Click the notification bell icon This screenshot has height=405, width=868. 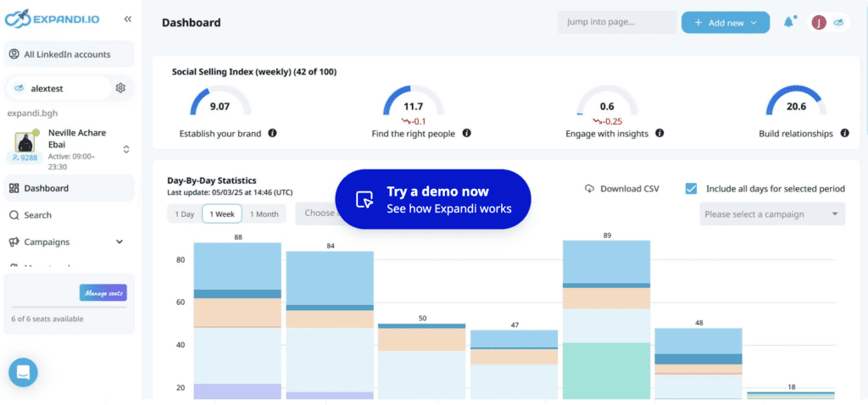pyautogui.click(x=789, y=23)
